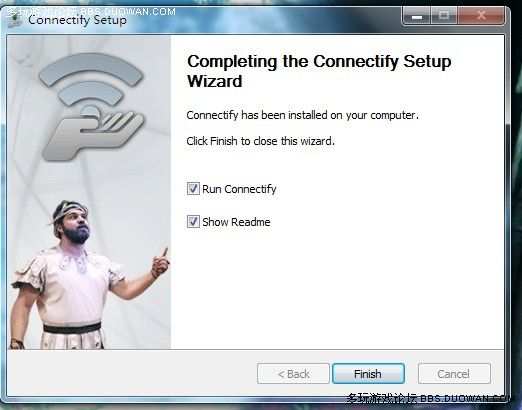The height and width of the screenshot is (410, 522).
Task: Minimize the Connectify Setup window
Action: [417, 16]
